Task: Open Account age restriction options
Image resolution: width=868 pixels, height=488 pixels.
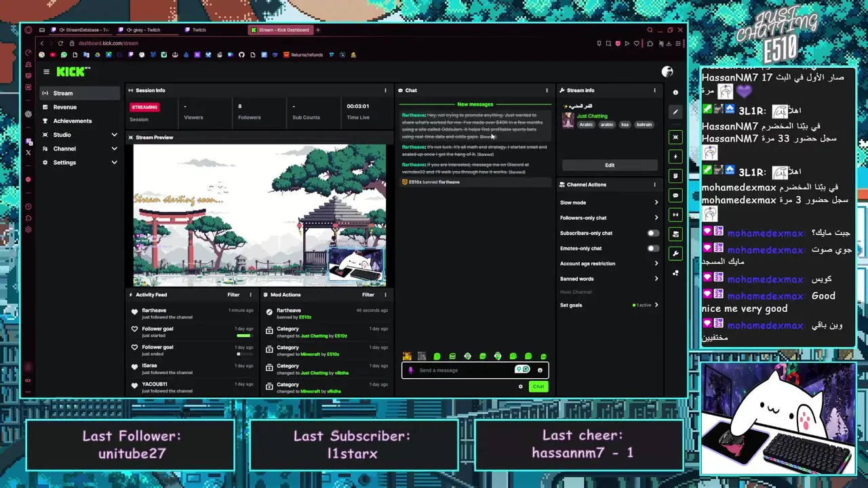Action: [x=609, y=264]
